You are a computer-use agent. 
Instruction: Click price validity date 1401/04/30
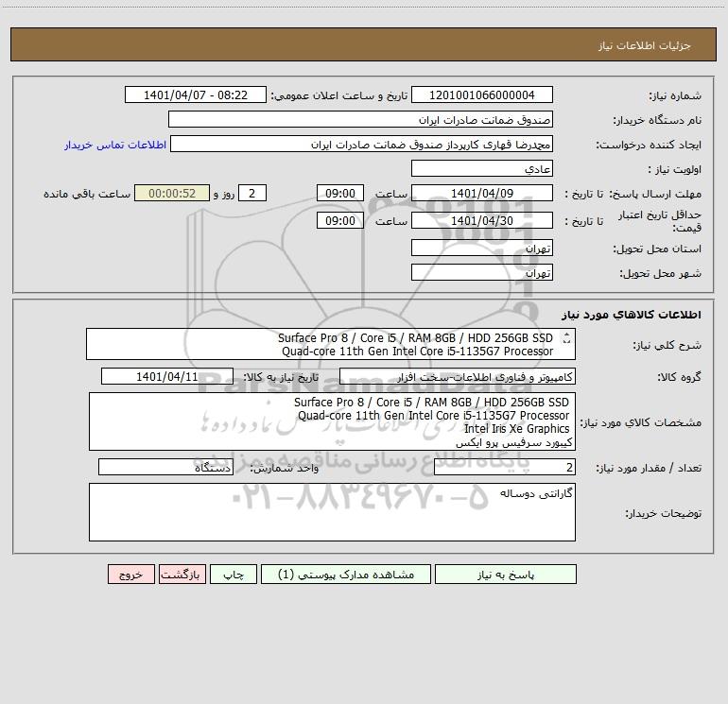[x=482, y=220]
